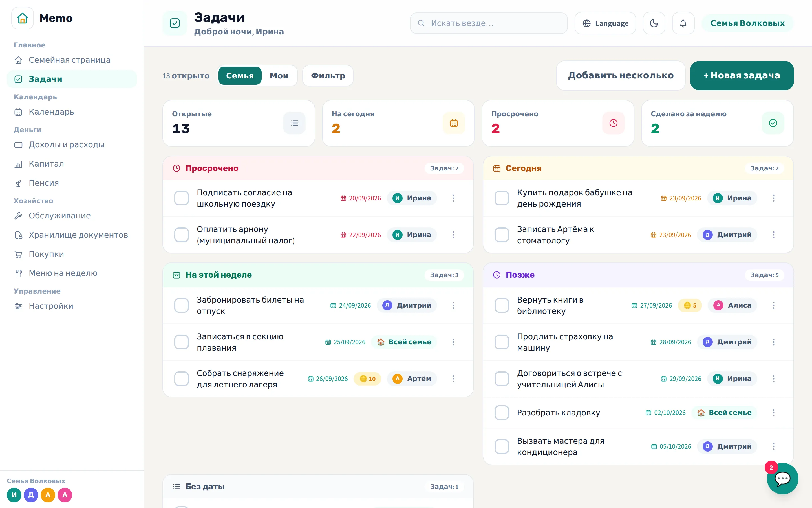Go to Доходы и расходы page
The image size is (812, 508).
pyautogui.click(x=72, y=144)
